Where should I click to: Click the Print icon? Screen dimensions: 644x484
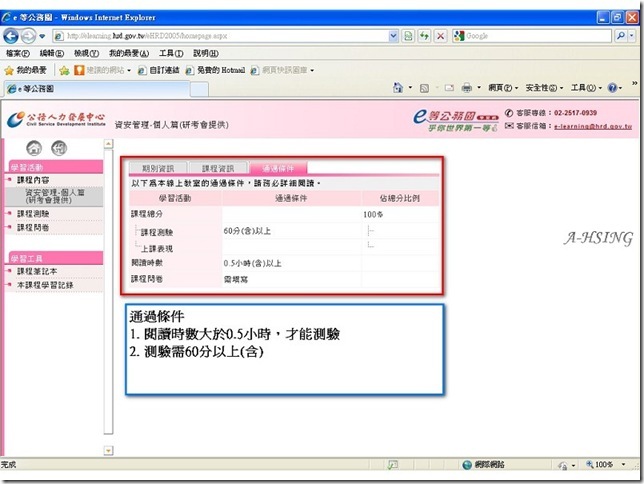(x=467, y=88)
